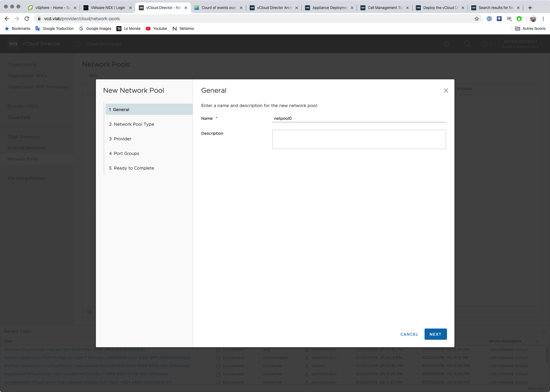
Task: Open a new browser tab
Action: click(530, 8)
